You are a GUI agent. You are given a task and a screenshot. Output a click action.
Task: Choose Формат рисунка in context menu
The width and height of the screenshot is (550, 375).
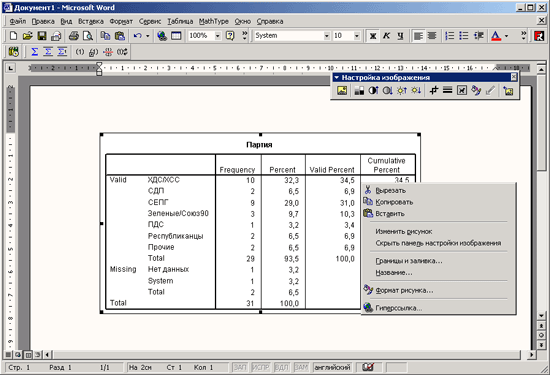pyautogui.click(x=438, y=290)
